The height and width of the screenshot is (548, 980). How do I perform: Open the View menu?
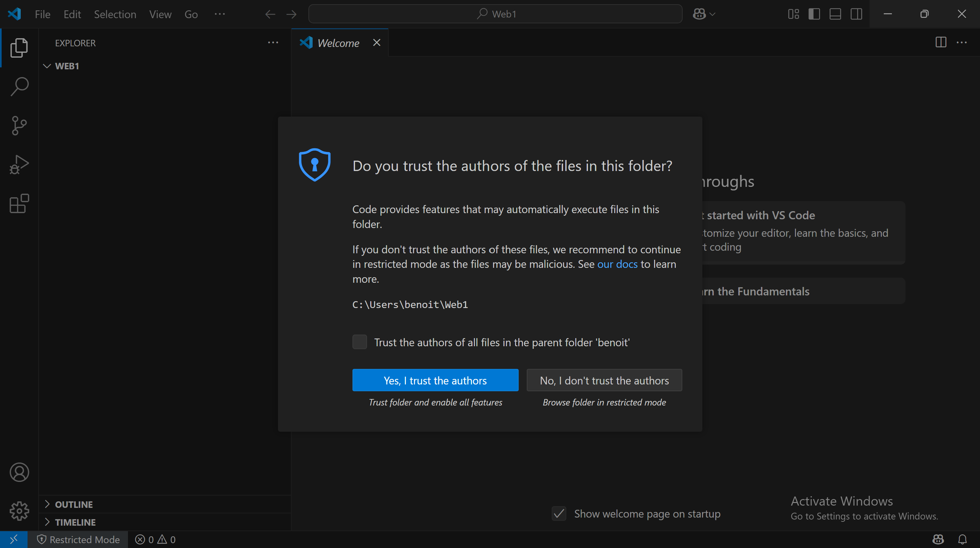tap(160, 14)
